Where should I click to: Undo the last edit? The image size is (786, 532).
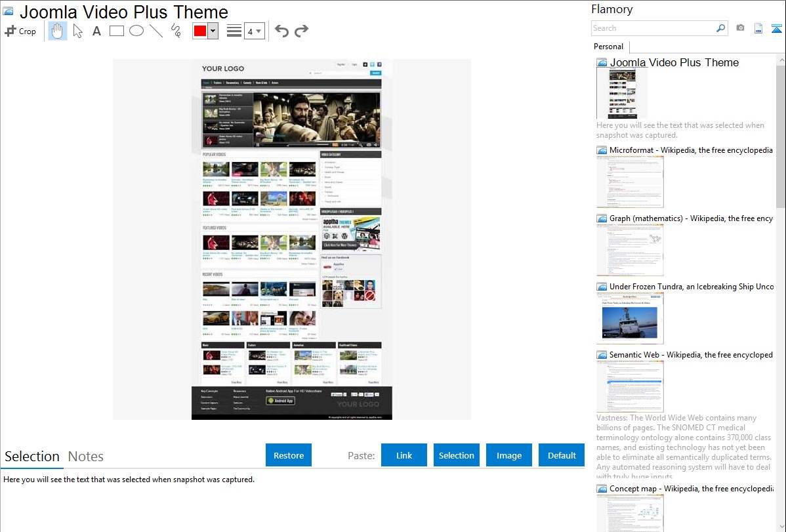(281, 31)
